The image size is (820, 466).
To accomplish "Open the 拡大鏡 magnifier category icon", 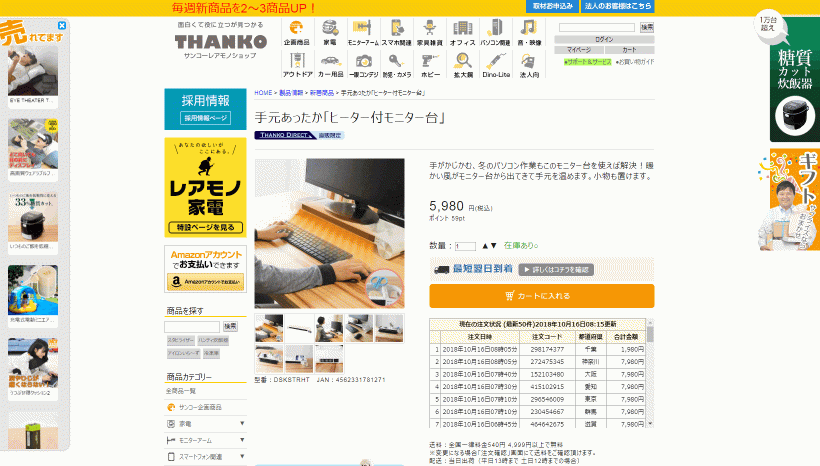I will (x=462, y=65).
